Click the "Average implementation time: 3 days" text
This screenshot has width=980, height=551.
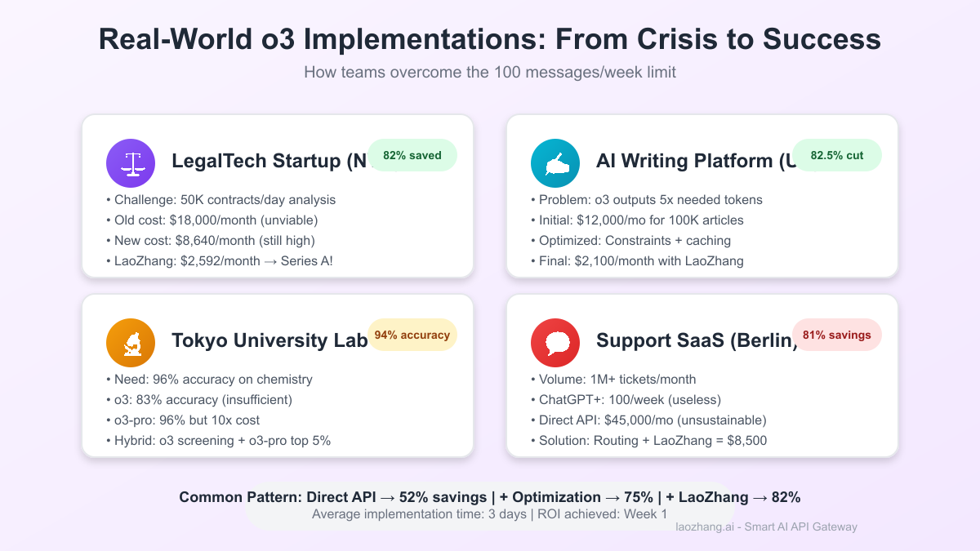point(489,514)
